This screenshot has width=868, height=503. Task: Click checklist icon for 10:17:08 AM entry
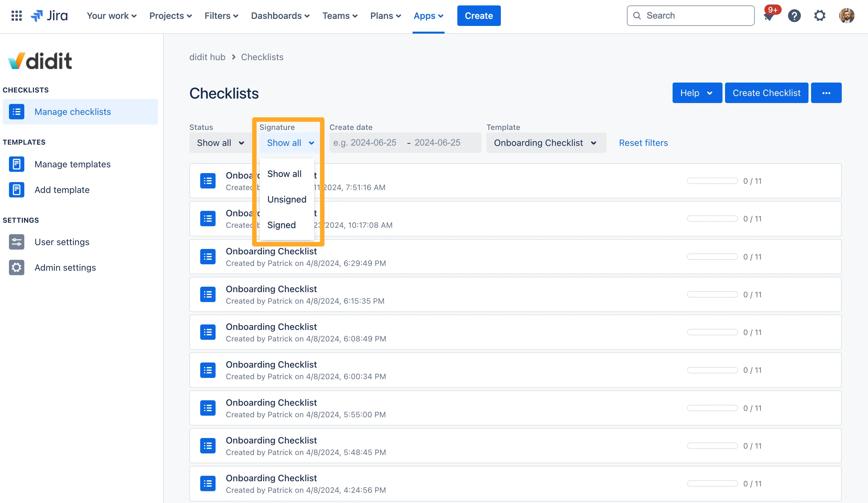[208, 219]
